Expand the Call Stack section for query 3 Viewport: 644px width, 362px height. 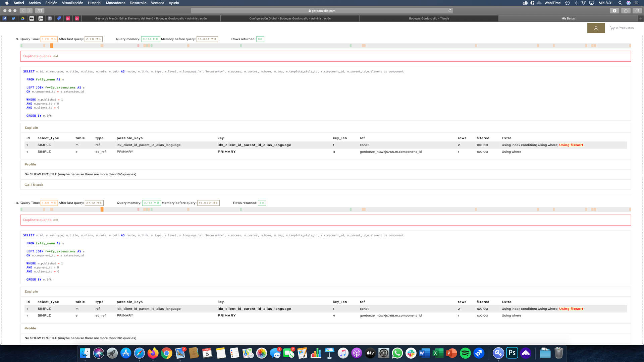click(x=34, y=185)
